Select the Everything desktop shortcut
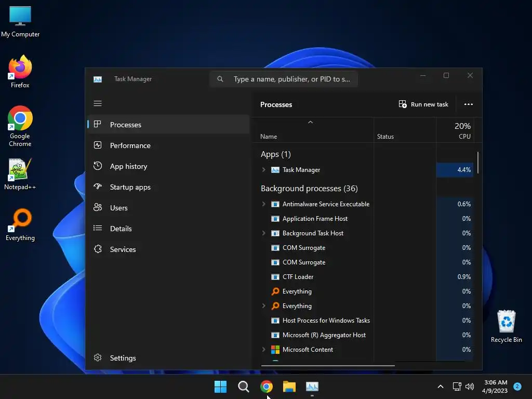This screenshot has height=399, width=532. click(20, 224)
